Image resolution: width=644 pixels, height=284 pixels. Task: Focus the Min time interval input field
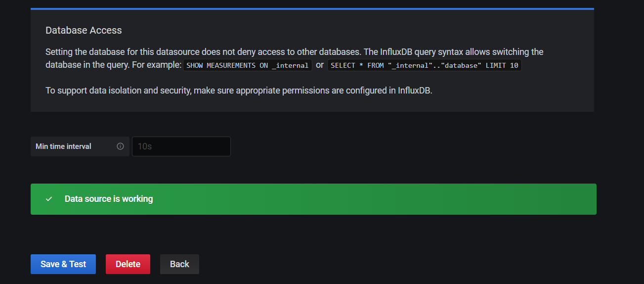tap(181, 146)
